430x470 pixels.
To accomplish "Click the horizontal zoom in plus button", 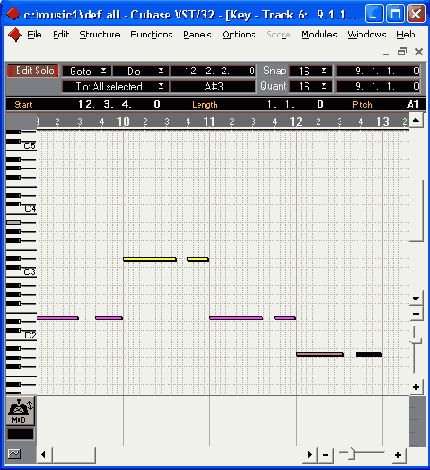I will (x=398, y=455).
